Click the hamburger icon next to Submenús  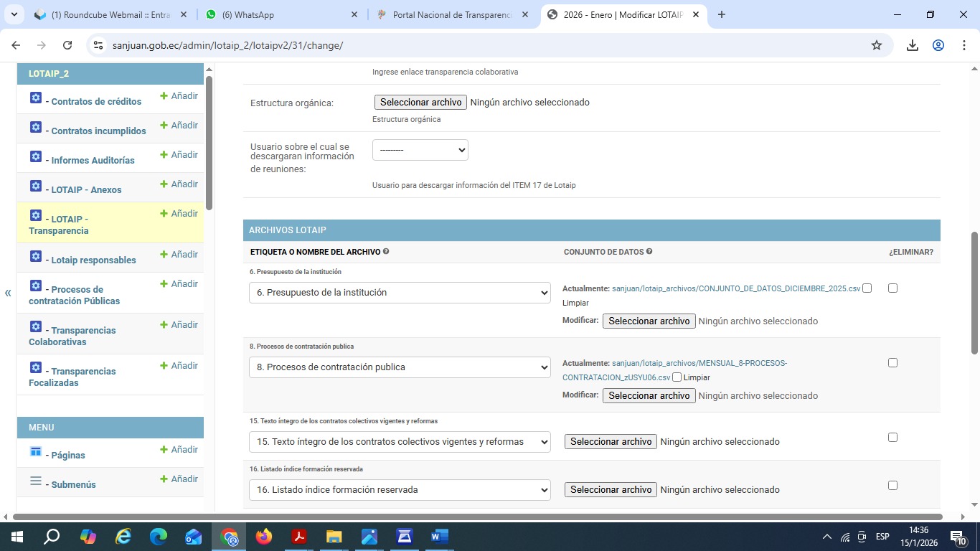(36, 481)
